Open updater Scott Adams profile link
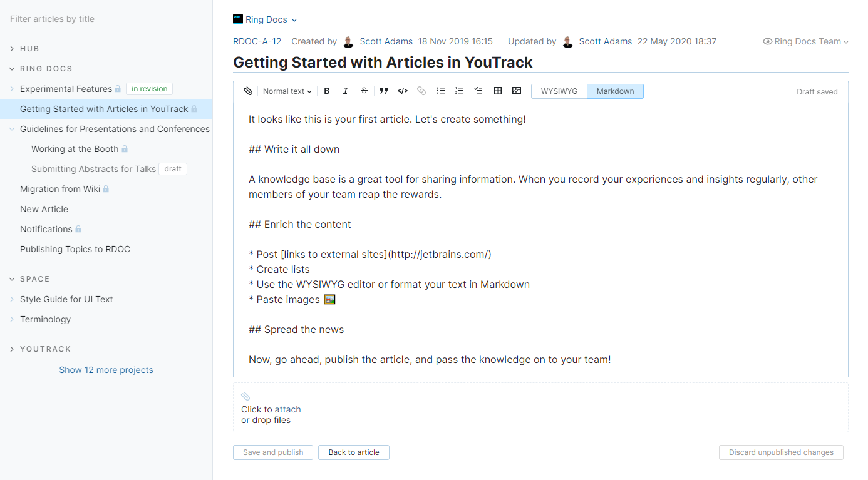Screen dimensions: 868x480 click(605, 41)
